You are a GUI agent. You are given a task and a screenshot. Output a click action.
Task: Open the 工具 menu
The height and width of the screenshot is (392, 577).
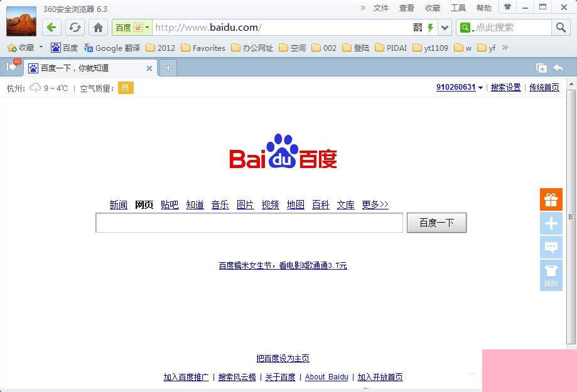(x=458, y=8)
